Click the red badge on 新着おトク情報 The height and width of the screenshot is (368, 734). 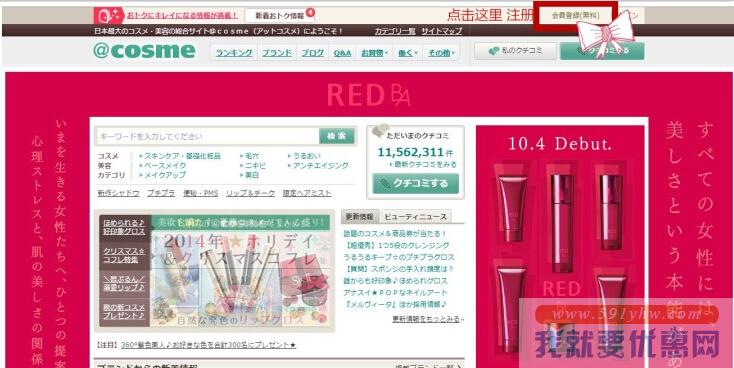(310, 12)
